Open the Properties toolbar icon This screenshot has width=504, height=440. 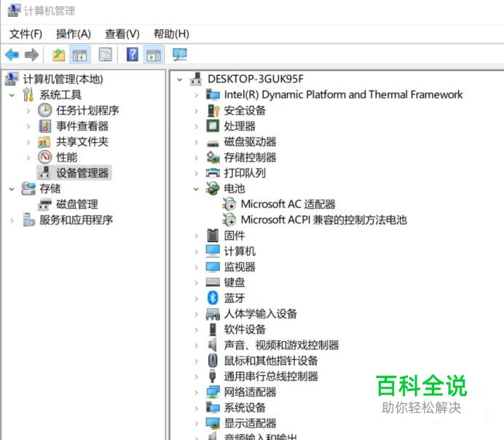[x=106, y=55]
